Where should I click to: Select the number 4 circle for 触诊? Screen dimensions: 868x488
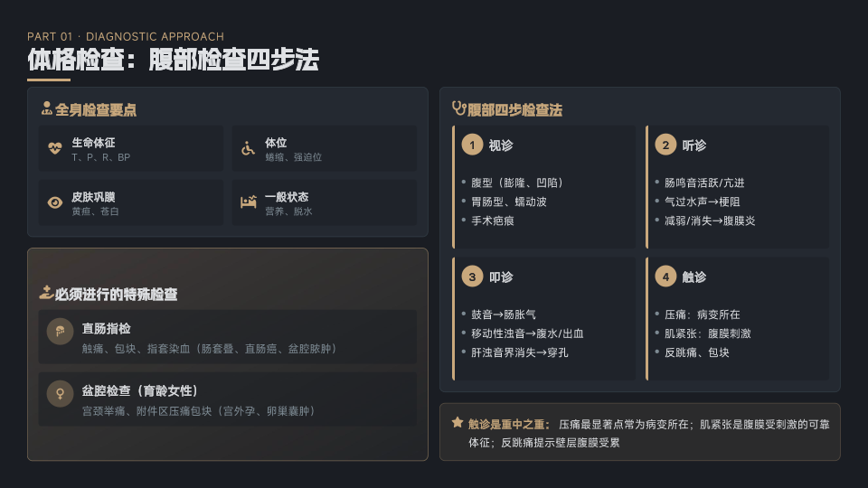coord(665,277)
